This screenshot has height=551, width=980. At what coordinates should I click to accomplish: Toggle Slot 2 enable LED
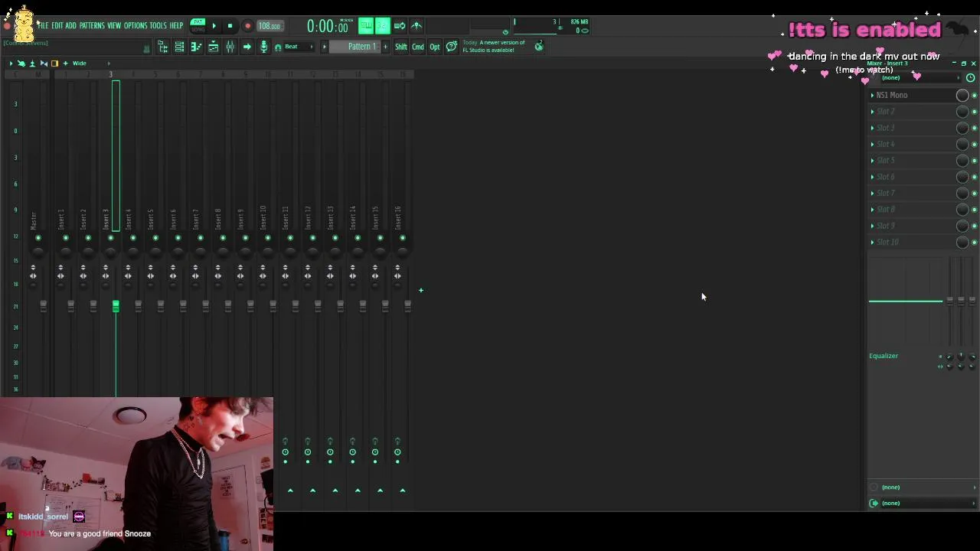[974, 112]
